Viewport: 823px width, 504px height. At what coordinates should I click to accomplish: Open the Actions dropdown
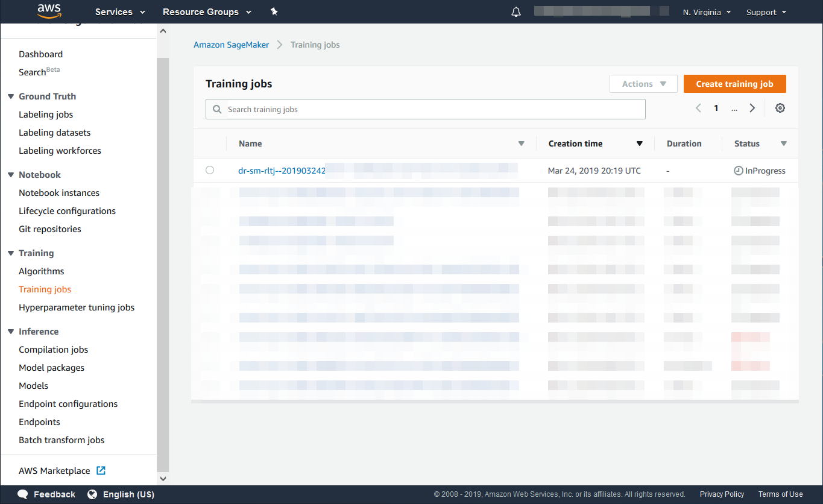[x=644, y=84]
